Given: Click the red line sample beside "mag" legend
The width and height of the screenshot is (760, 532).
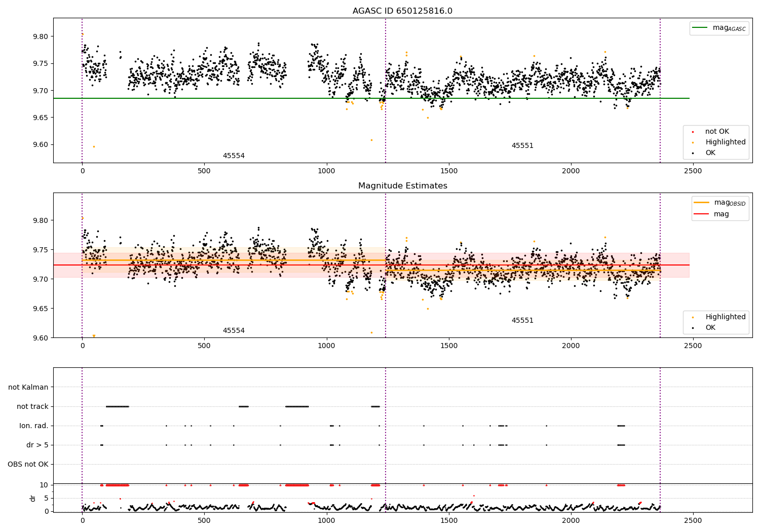Looking at the screenshot, I should tap(702, 214).
